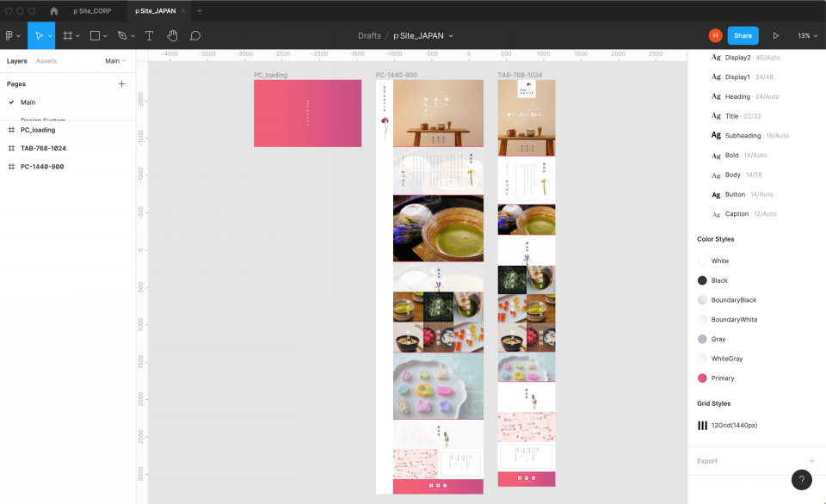Open the 13% zoom dropdown
Viewport: 826px width, 504px height.
coord(807,36)
